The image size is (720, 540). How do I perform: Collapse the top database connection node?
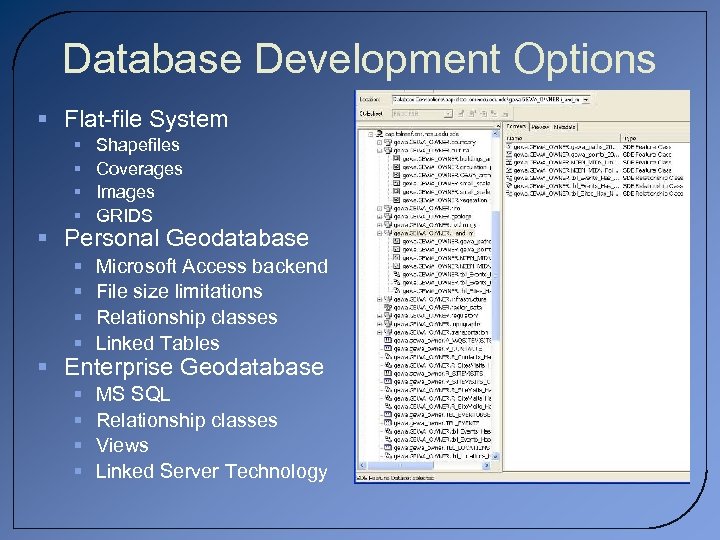(371, 134)
